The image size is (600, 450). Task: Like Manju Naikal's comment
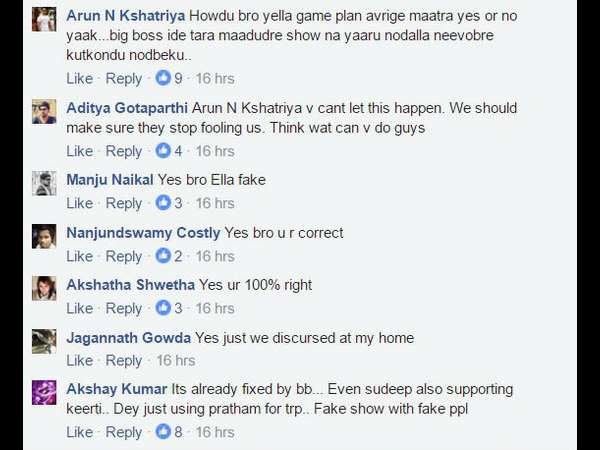79,203
